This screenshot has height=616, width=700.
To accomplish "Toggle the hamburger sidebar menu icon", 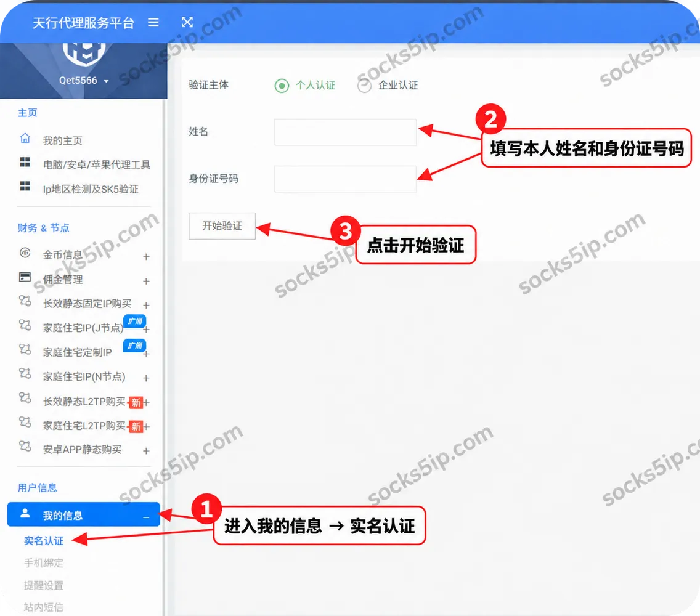I will click(x=153, y=22).
